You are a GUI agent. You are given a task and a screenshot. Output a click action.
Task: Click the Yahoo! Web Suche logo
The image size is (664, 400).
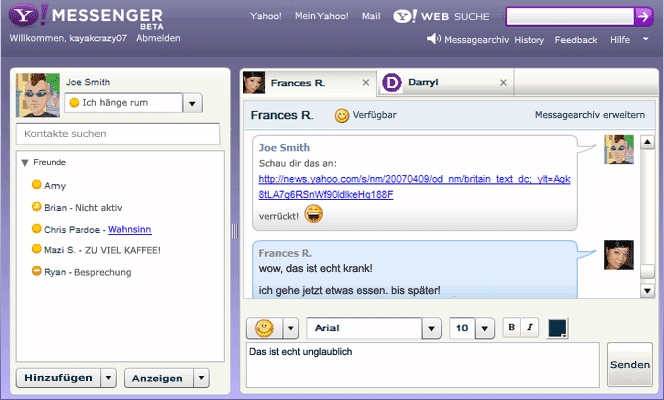[441, 17]
